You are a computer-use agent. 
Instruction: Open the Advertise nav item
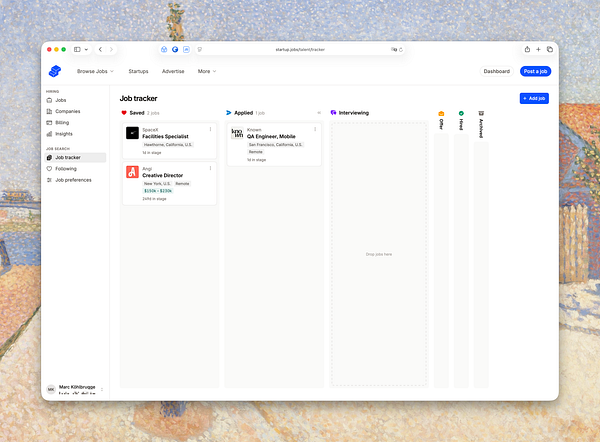tap(173, 71)
